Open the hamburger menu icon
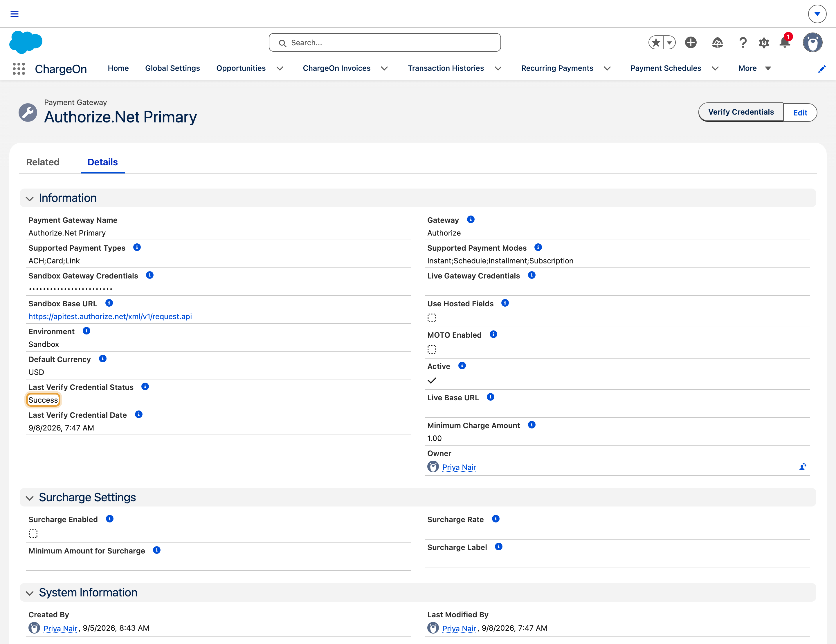 pos(15,14)
